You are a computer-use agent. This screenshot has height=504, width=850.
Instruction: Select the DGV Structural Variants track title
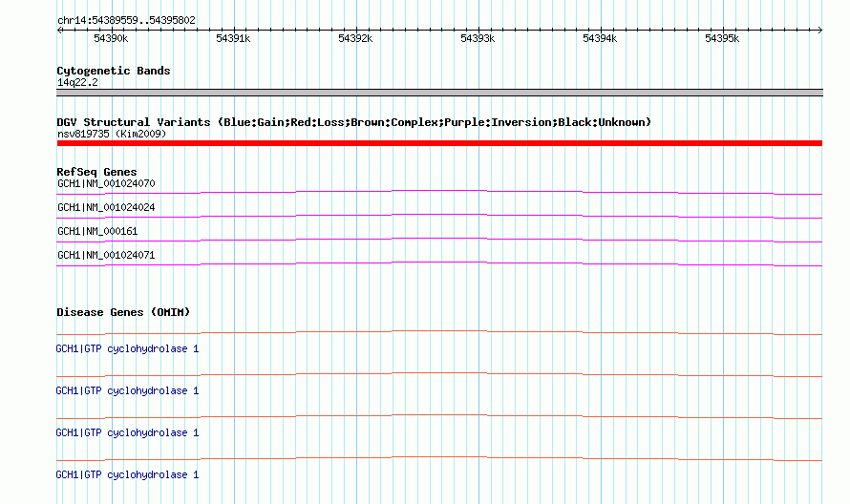tap(354, 122)
